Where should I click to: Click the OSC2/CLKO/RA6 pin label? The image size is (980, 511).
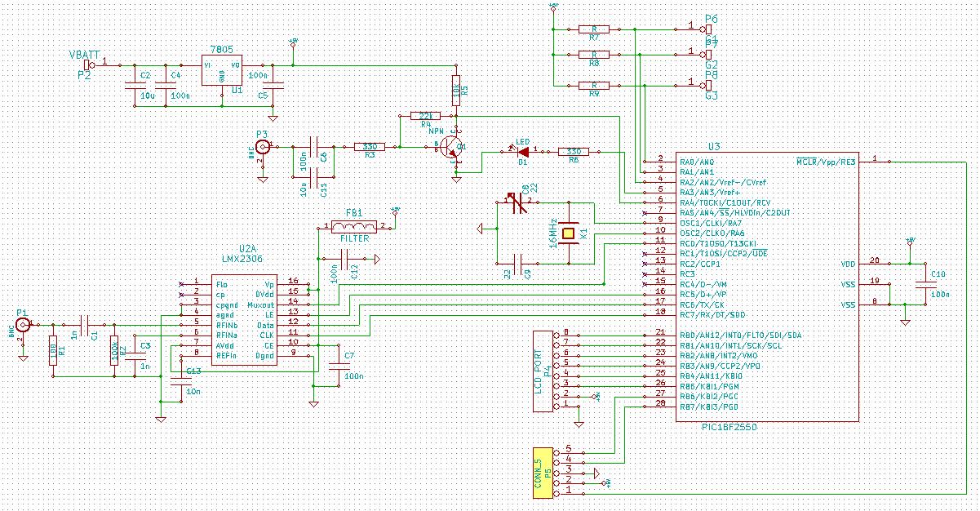tap(712, 233)
